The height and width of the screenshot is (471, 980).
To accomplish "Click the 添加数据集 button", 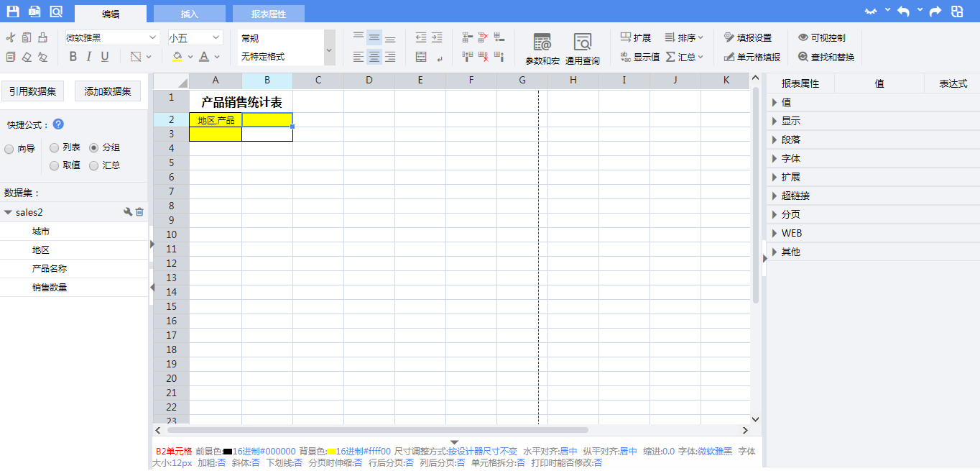I will point(108,91).
